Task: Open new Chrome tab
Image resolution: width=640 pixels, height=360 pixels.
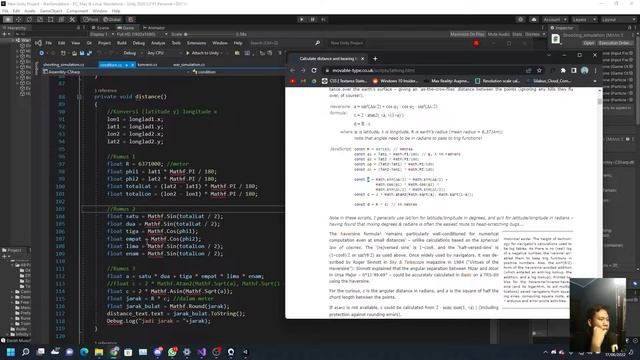Action: pos(375,58)
